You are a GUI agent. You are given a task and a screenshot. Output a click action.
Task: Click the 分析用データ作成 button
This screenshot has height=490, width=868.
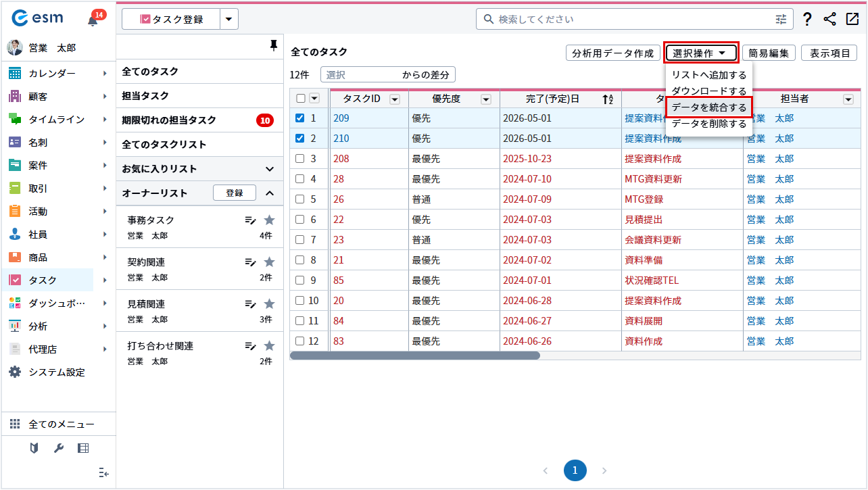tap(612, 53)
